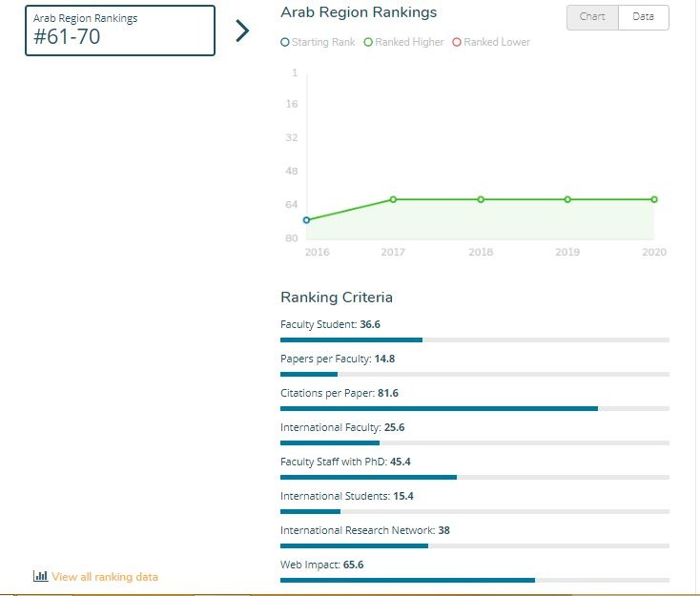700x596 pixels.
Task: Click the bar chart icon beside View all ranking data
Action: click(x=40, y=576)
